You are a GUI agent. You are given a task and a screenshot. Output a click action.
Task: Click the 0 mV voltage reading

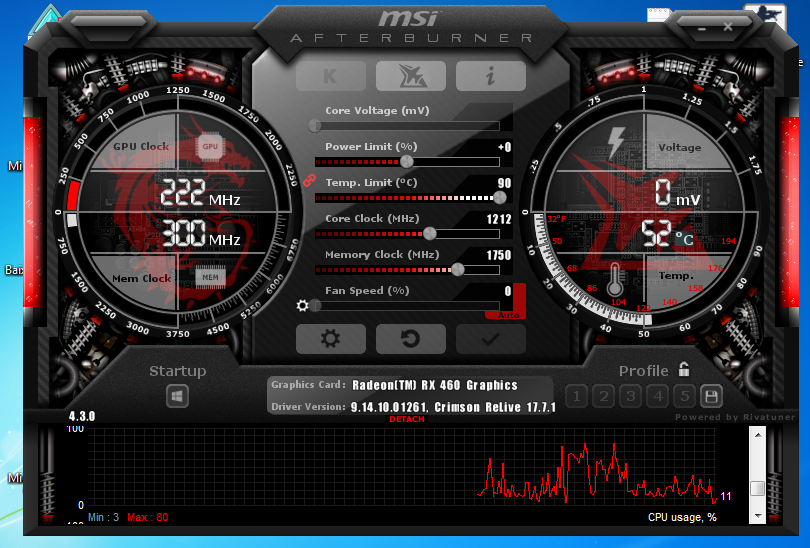tap(678, 193)
